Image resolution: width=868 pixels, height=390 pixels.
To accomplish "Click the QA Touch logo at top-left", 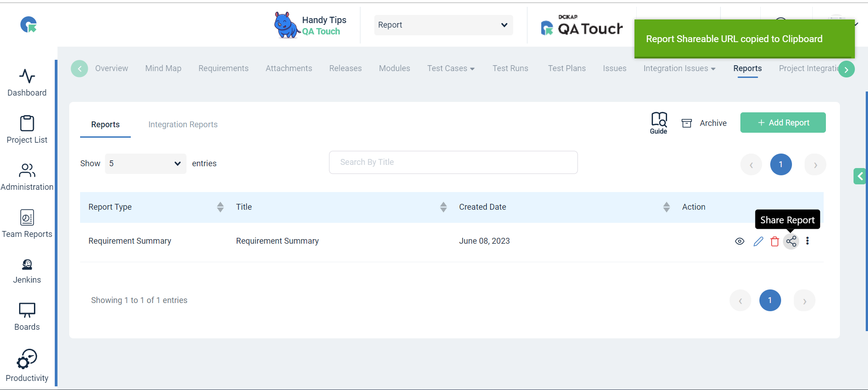I will pos(29,24).
